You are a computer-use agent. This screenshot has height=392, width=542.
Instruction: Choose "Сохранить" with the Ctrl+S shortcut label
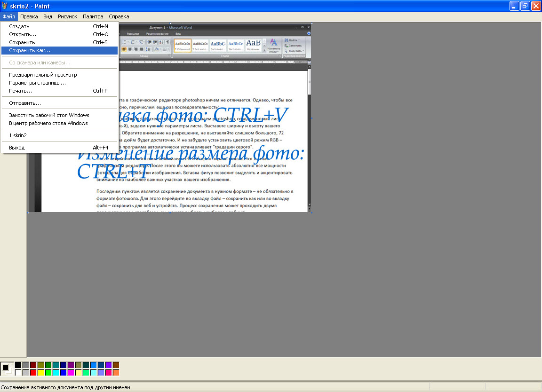(x=22, y=42)
